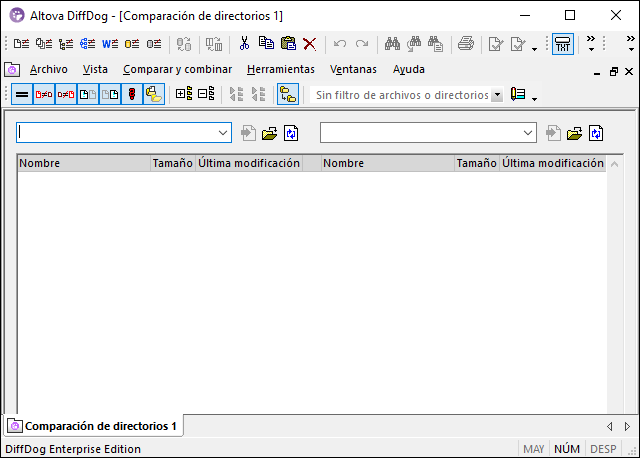Expand the file/directory filter dropdown
The image size is (640, 458).
point(497,95)
